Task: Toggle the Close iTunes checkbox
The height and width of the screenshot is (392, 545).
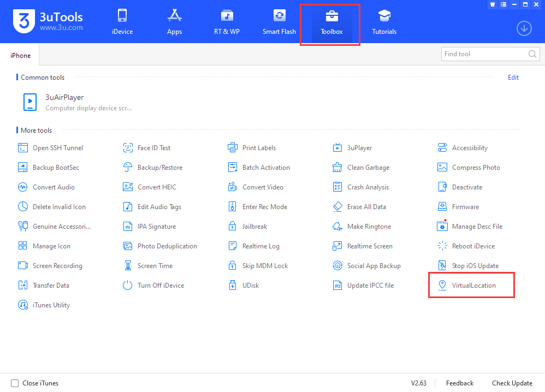Action: click(15, 383)
